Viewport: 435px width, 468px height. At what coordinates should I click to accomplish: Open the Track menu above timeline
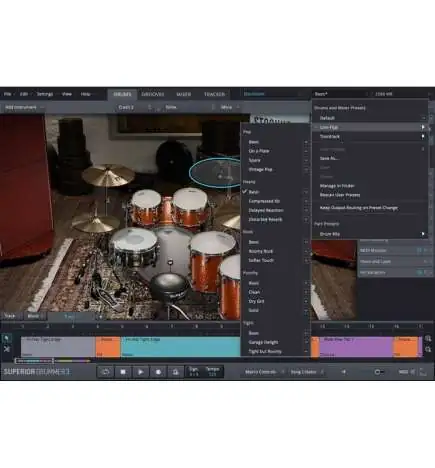pyautogui.click(x=10, y=316)
